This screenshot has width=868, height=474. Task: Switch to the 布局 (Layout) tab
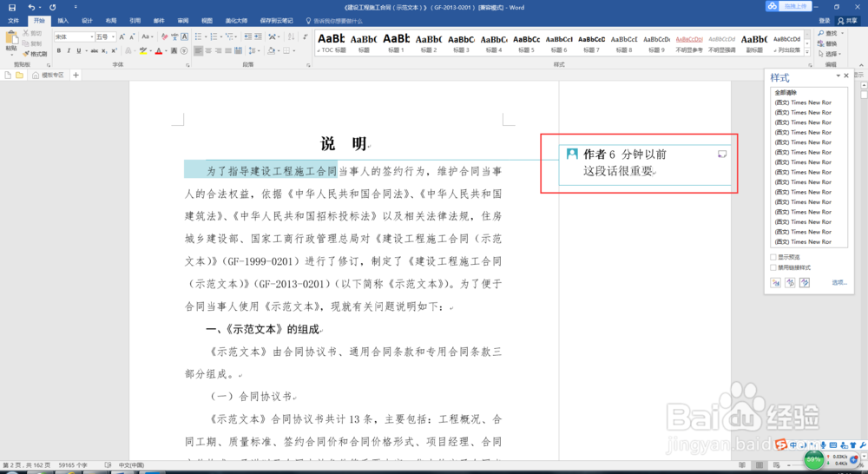(111, 21)
